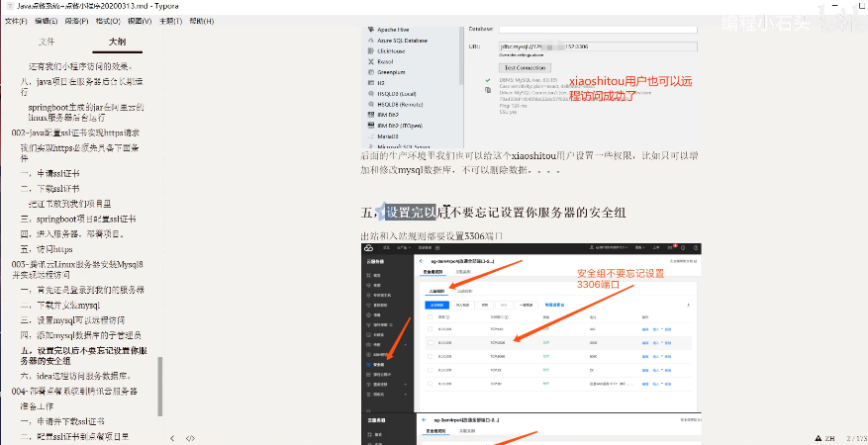Place cursor in heading 五，设置完以后不要忘记设置你服务器的安全组
Image resolution: width=868 pixels, height=445 pixels.
coord(493,212)
